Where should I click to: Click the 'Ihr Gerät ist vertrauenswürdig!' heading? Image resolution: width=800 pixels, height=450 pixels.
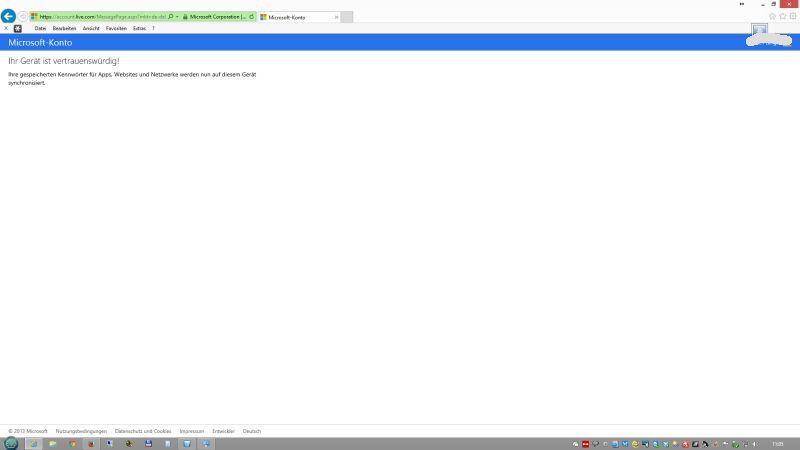[x=64, y=61]
